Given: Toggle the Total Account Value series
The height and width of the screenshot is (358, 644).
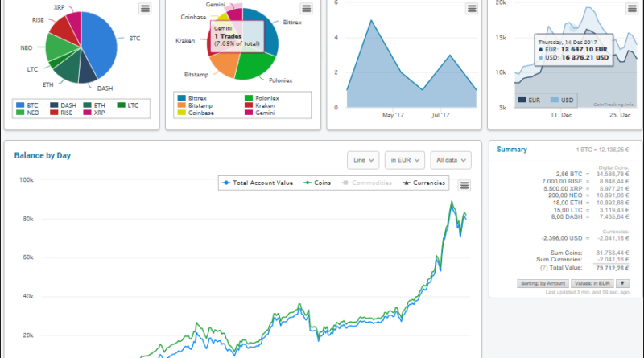Looking at the screenshot, I should (258, 183).
